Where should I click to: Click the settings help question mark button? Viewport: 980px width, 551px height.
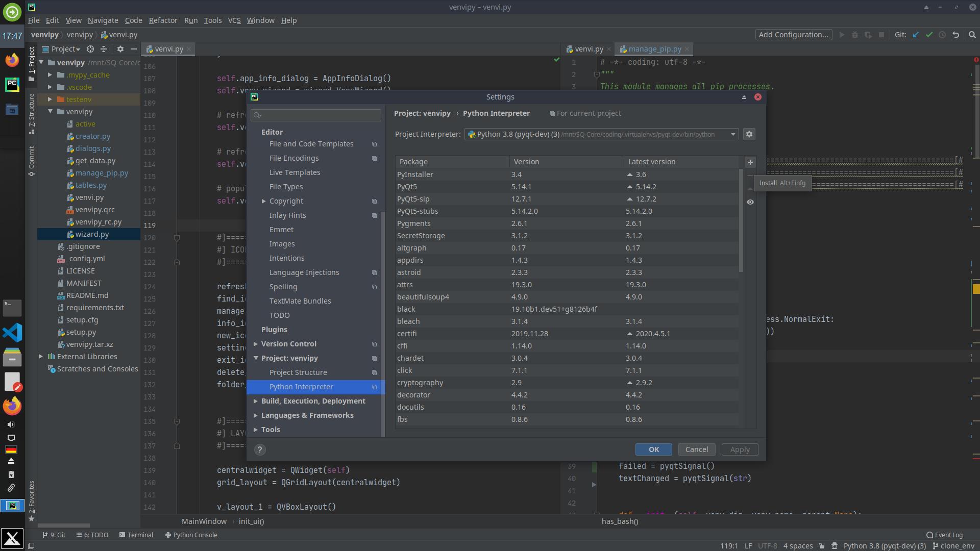[259, 449]
